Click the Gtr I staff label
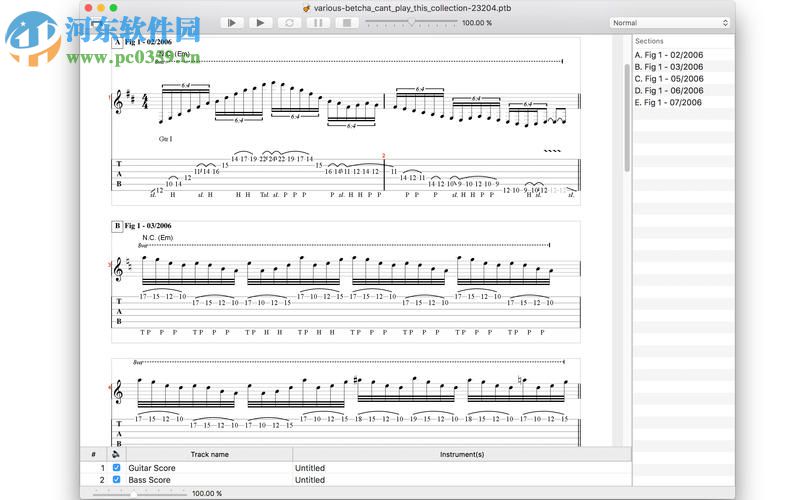The height and width of the screenshot is (500, 800). click(165, 139)
